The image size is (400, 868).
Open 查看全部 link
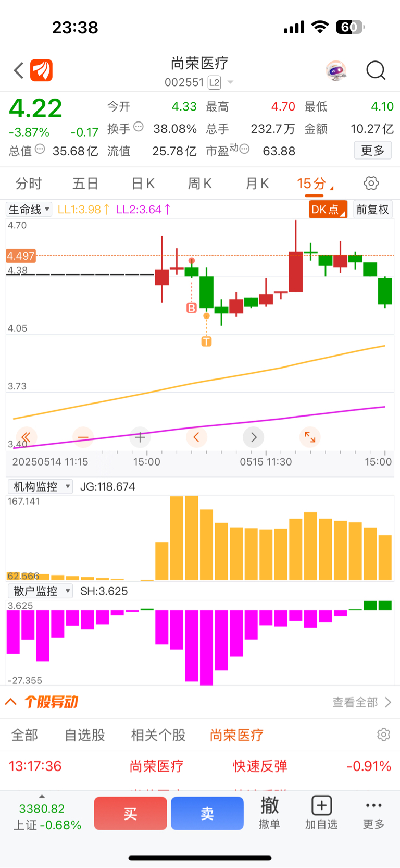tap(361, 702)
